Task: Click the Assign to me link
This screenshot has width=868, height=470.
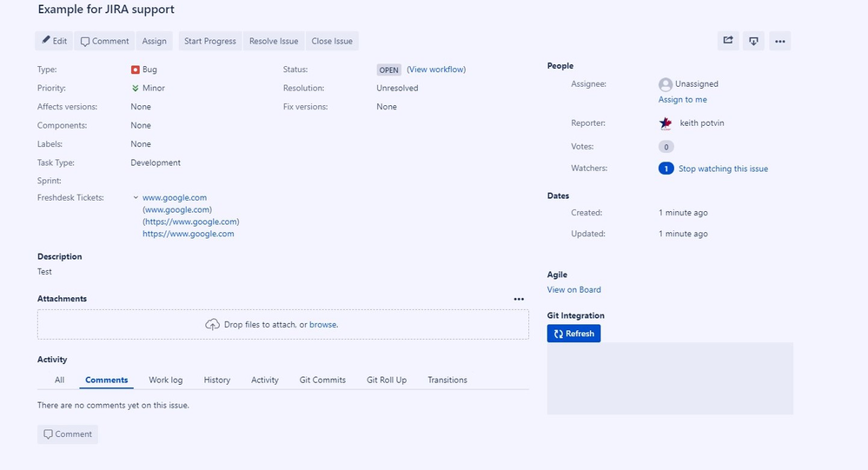Action: coord(682,100)
